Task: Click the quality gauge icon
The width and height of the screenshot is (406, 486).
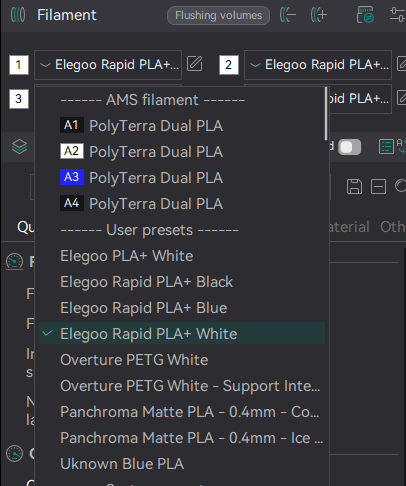Action: click(x=14, y=262)
